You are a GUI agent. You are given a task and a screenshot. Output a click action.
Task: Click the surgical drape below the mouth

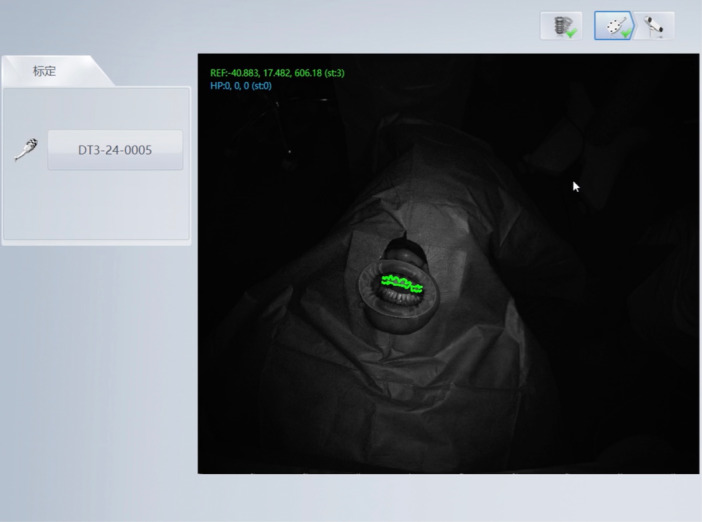(x=394, y=394)
